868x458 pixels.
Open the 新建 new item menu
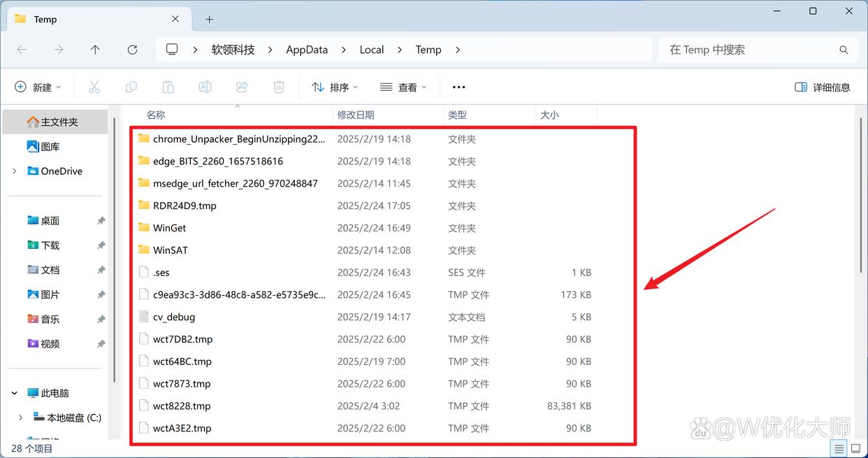[x=38, y=87]
